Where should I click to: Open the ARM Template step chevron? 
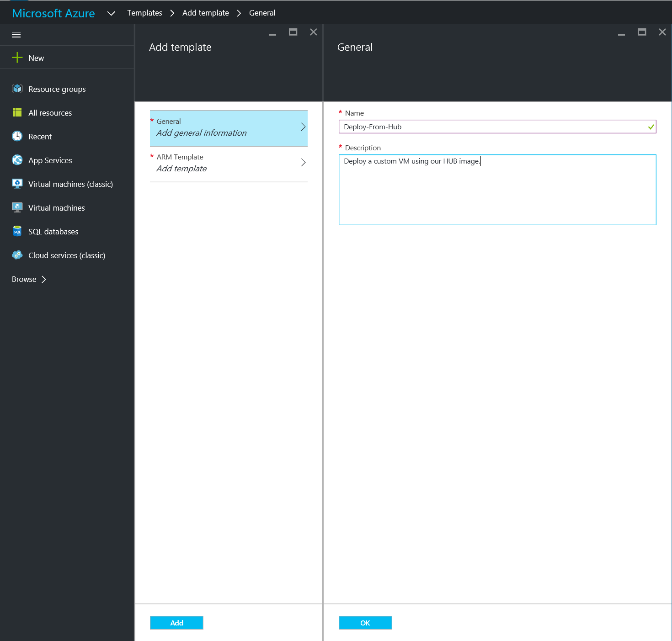303,163
